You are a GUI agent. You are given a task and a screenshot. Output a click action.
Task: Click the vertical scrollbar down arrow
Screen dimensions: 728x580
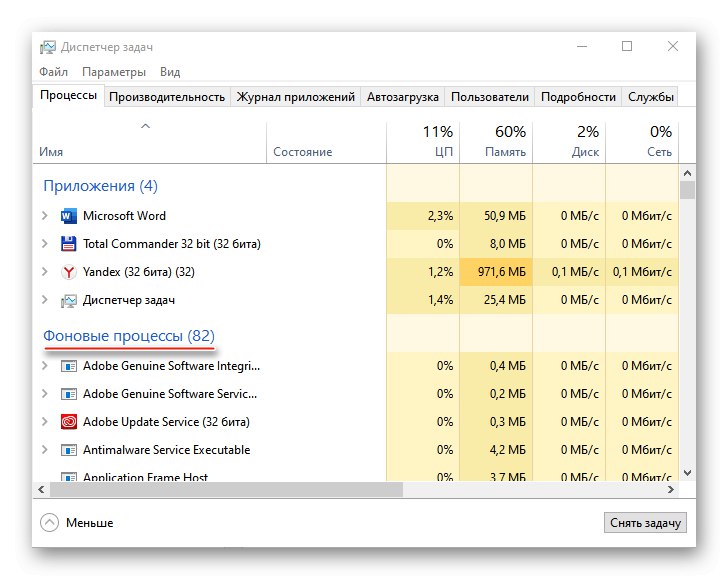point(688,473)
